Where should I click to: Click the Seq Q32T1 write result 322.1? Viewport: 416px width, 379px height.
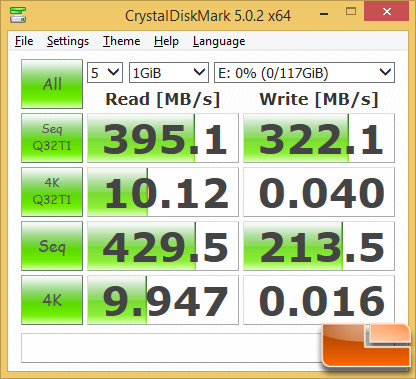pos(319,138)
